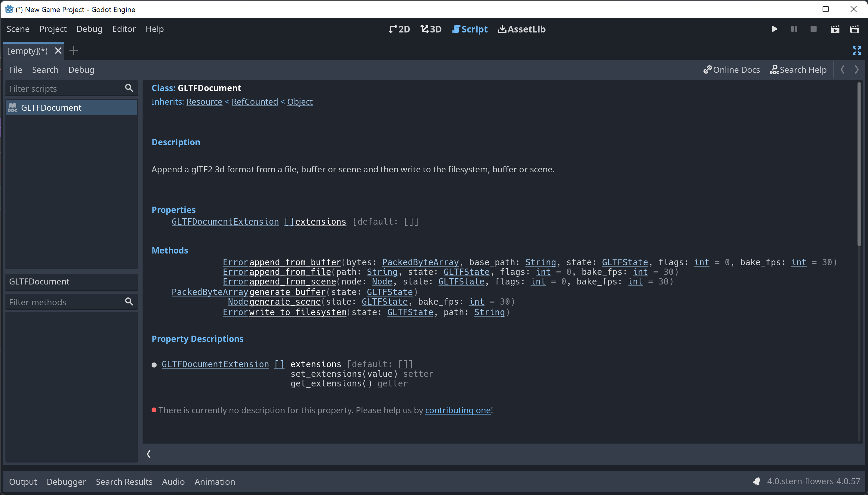Toggle distraction-free mode

click(857, 50)
